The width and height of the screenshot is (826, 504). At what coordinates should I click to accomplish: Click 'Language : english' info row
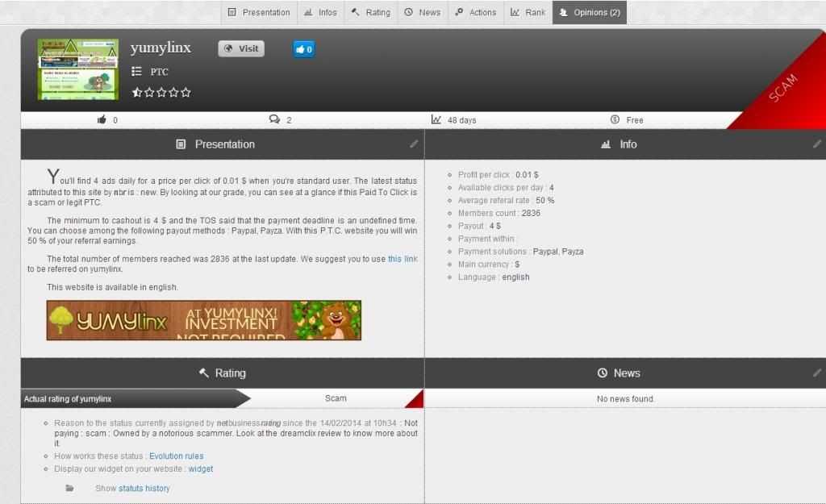494,277
